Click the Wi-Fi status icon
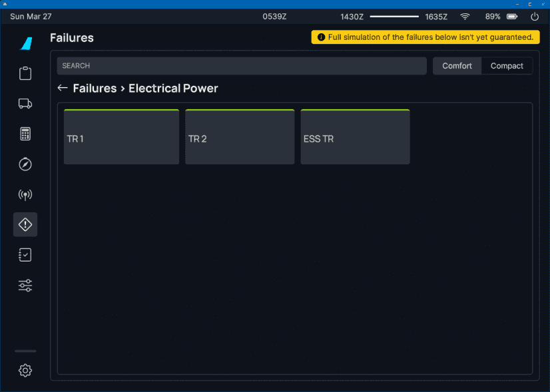This screenshot has height=392, width=550. [465, 17]
